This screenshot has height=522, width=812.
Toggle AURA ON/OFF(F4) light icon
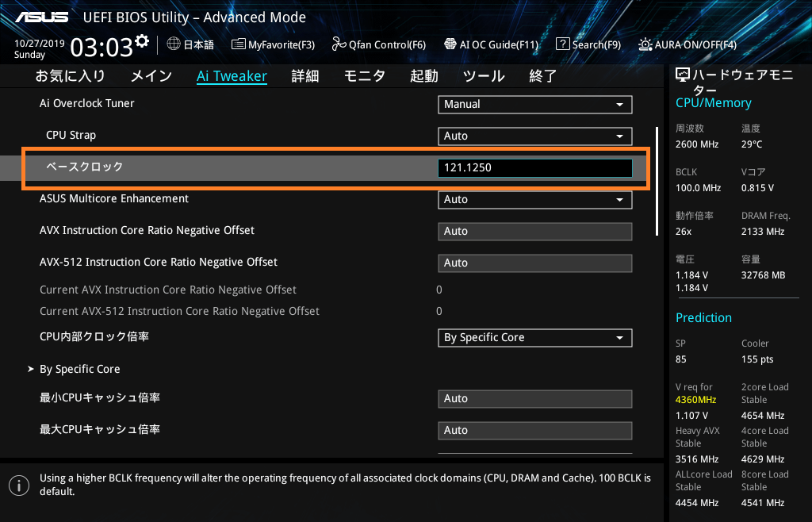[x=645, y=44]
